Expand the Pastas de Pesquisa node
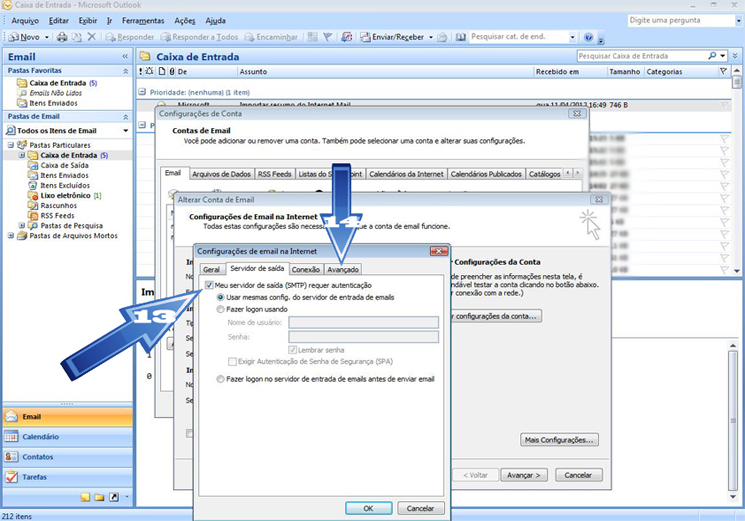Viewport: 745px width, 521px height. pos(21,226)
